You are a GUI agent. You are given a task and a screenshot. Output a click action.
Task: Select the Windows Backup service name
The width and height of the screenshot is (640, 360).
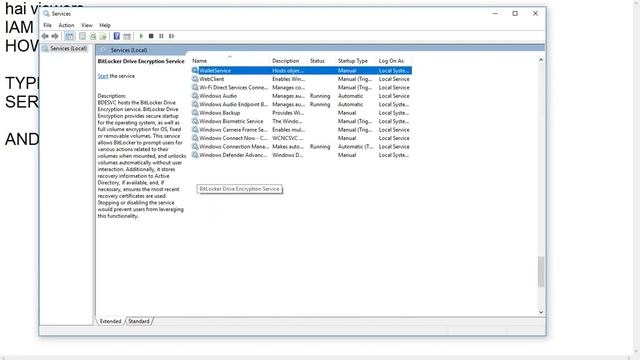click(220, 113)
